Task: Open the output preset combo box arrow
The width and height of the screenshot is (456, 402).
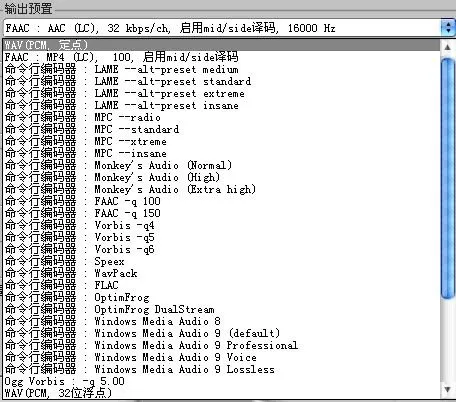Action: [448, 28]
